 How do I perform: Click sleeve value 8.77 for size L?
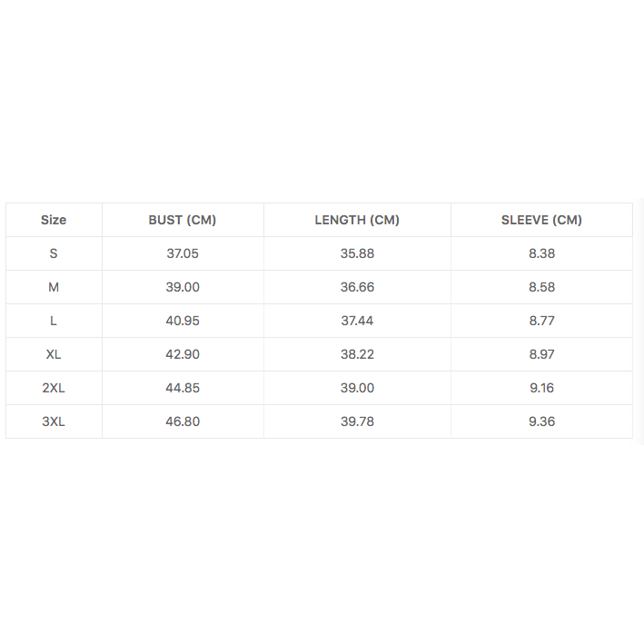coord(541,321)
